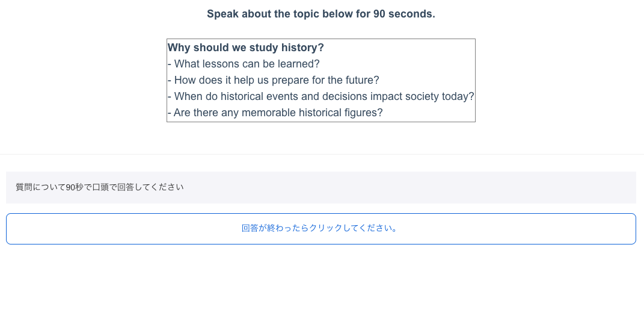Screen dimensions: 644x330
Task: Click empty area of the gray instruction banner
Action: click(411, 188)
